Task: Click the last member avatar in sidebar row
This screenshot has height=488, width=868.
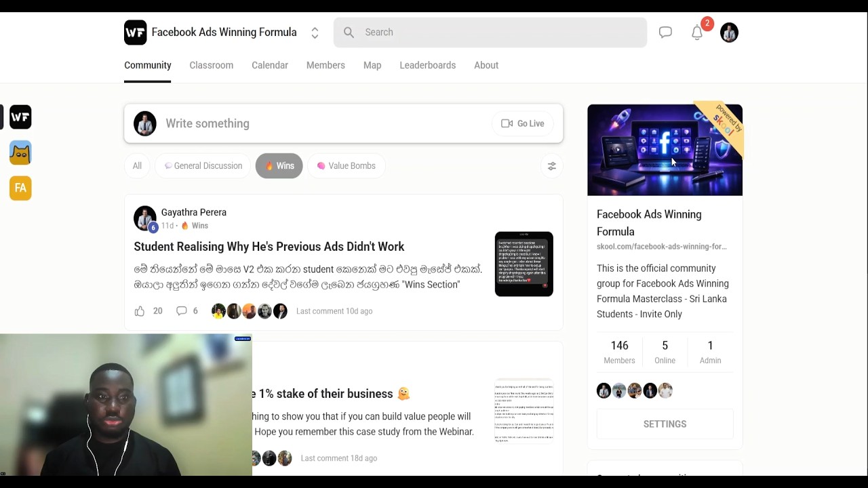Action: pos(665,390)
